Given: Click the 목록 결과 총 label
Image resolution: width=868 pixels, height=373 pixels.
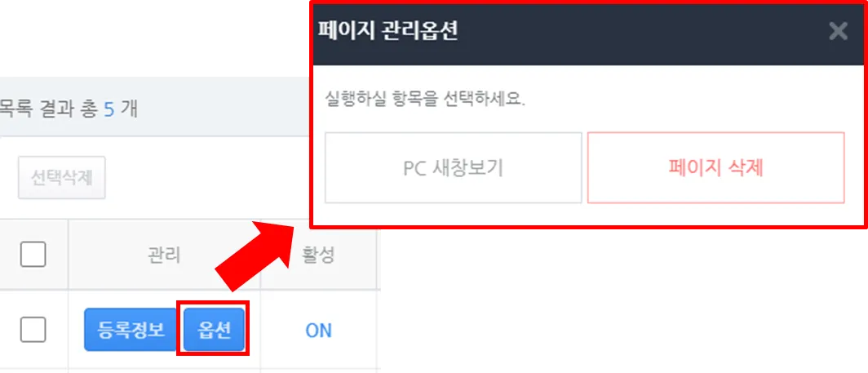Looking at the screenshot, I should 49,109.
